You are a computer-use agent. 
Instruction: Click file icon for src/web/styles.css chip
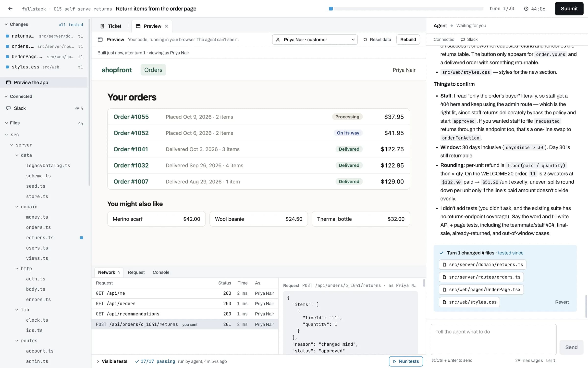pos(444,302)
